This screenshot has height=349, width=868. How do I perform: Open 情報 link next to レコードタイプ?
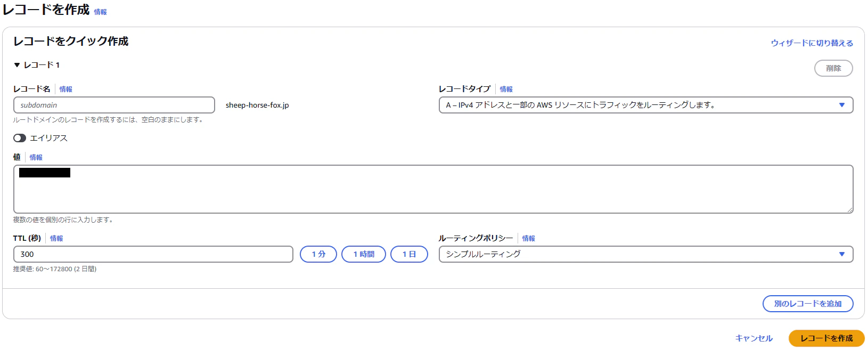(506, 90)
